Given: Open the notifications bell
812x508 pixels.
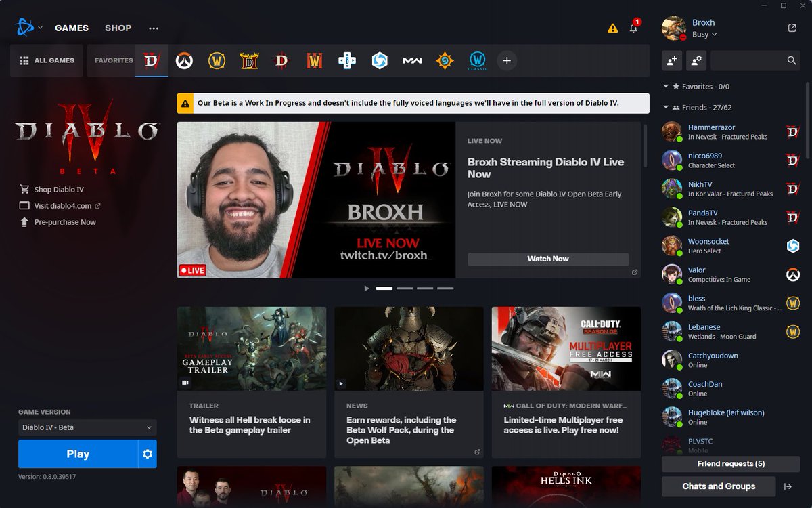Looking at the screenshot, I should pyautogui.click(x=633, y=28).
